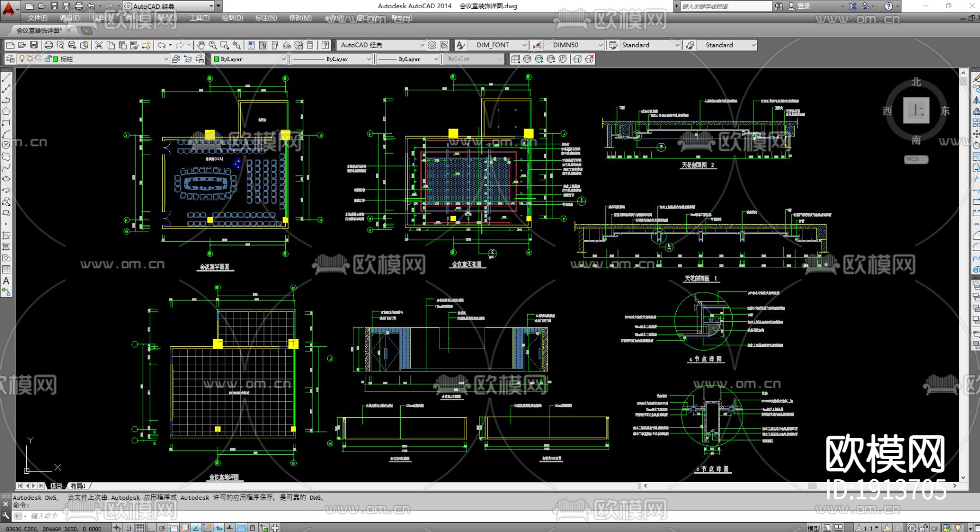Switch to the 布局1 layout tab

coord(78,486)
